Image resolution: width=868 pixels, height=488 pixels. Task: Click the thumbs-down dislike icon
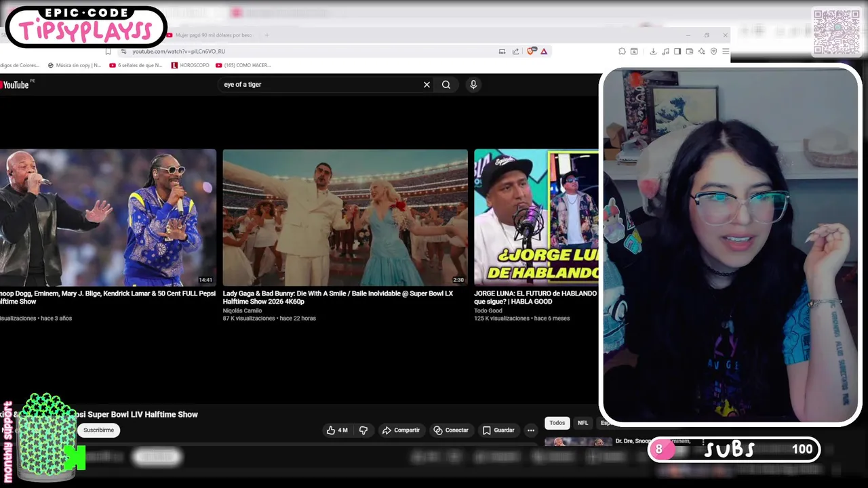click(363, 430)
